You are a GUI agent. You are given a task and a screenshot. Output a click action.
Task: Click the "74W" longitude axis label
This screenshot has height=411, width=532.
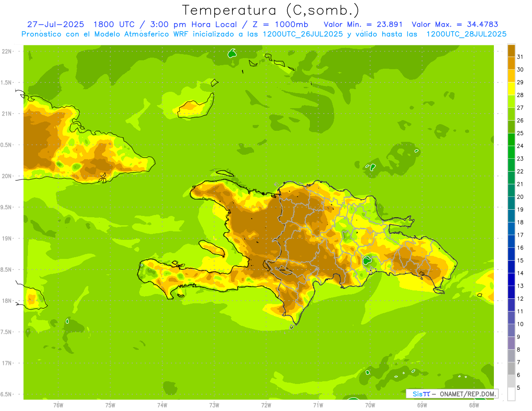coord(162,405)
